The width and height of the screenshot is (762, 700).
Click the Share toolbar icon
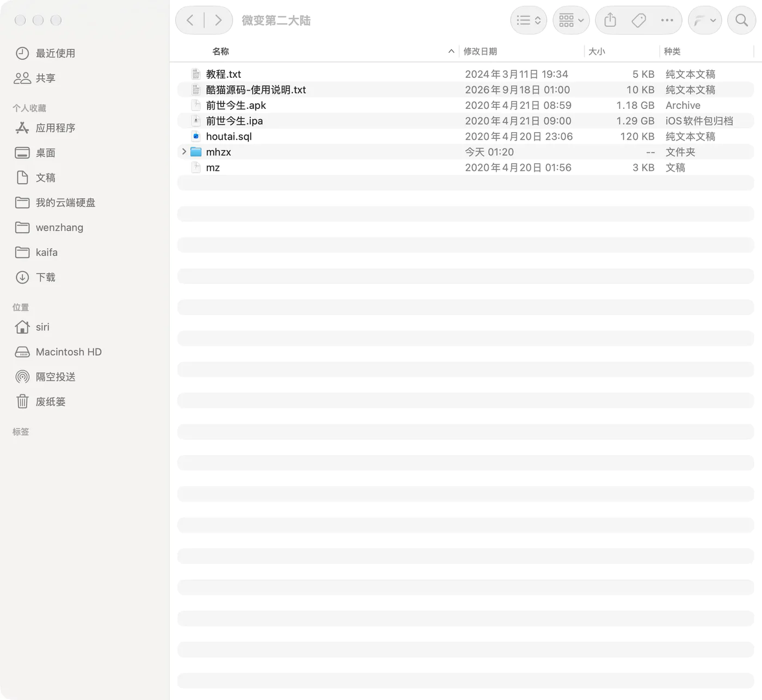point(610,21)
